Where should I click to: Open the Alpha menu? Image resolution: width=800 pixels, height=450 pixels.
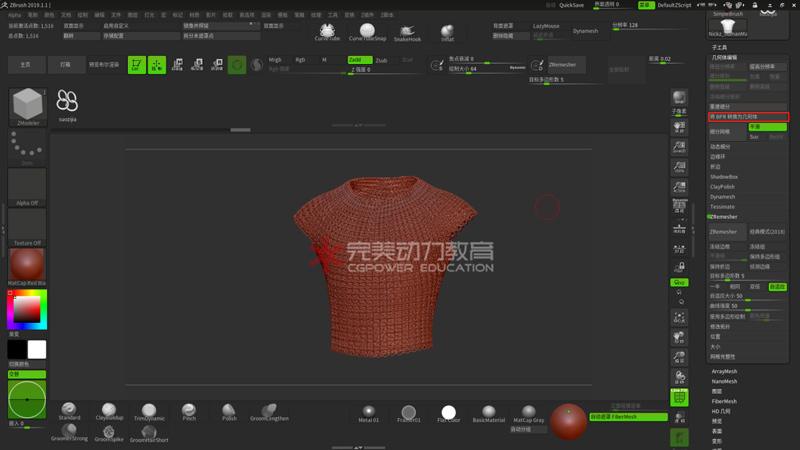click(14, 15)
